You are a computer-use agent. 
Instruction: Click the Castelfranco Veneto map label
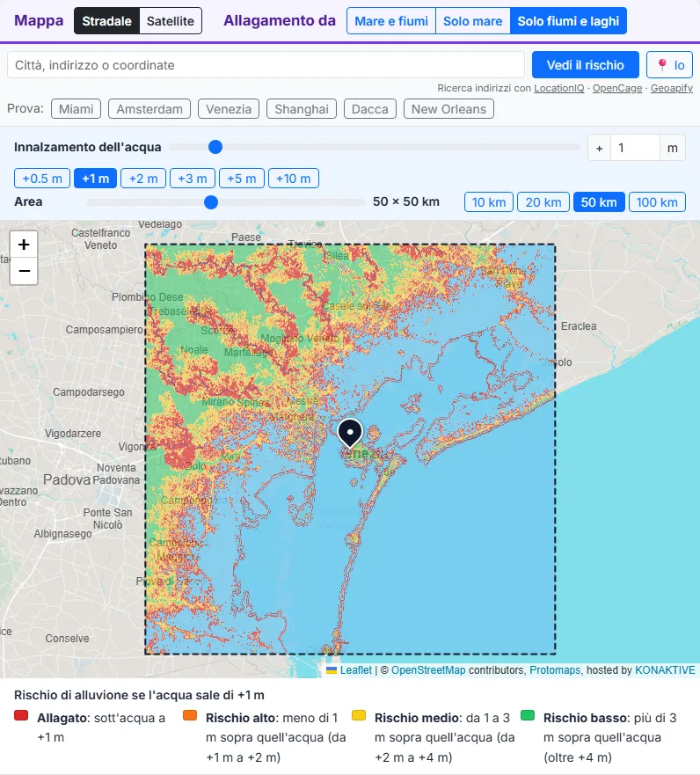click(101, 238)
